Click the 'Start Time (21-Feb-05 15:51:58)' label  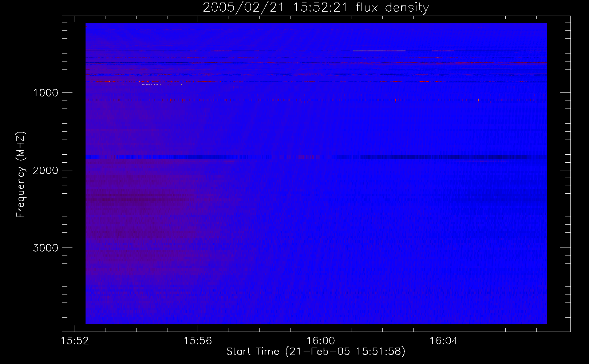tap(316, 352)
